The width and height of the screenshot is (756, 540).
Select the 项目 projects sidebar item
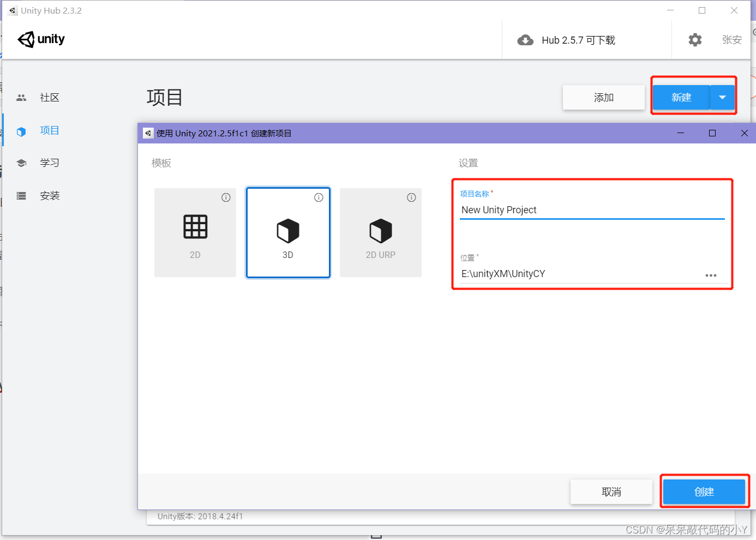pyautogui.click(x=50, y=130)
